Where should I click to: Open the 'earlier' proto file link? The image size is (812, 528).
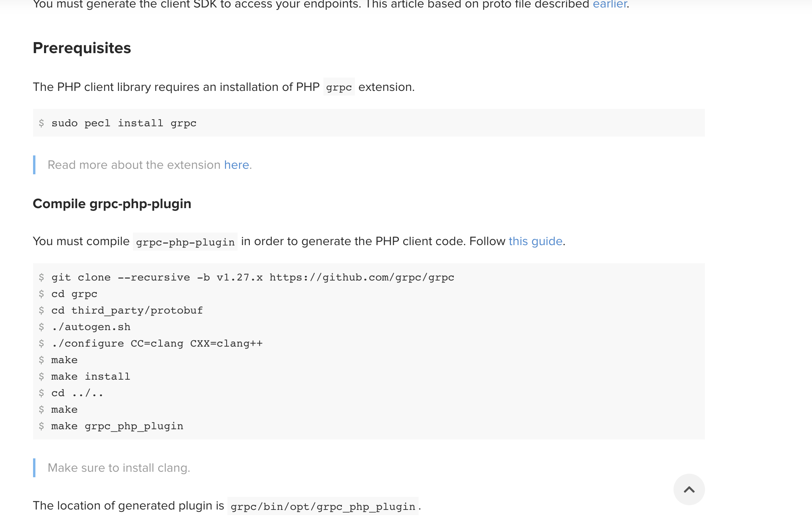pos(609,4)
